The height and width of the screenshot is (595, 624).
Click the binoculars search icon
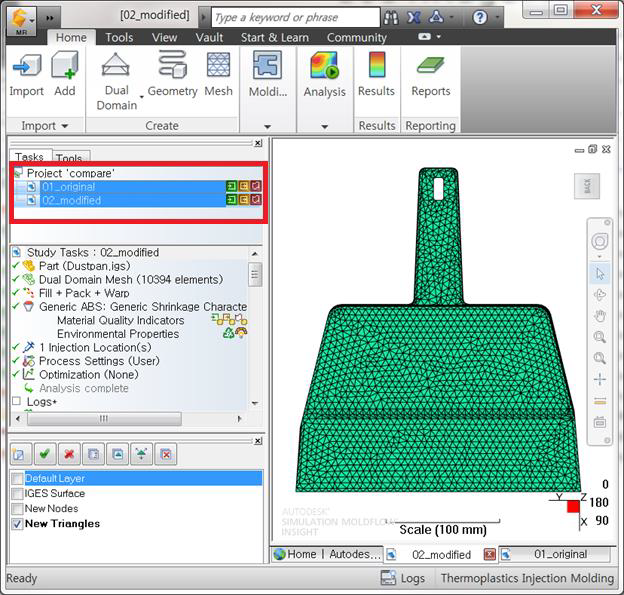click(x=391, y=18)
